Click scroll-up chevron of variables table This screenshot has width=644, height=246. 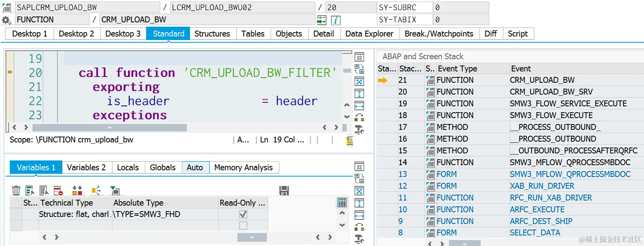coord(342,213)
